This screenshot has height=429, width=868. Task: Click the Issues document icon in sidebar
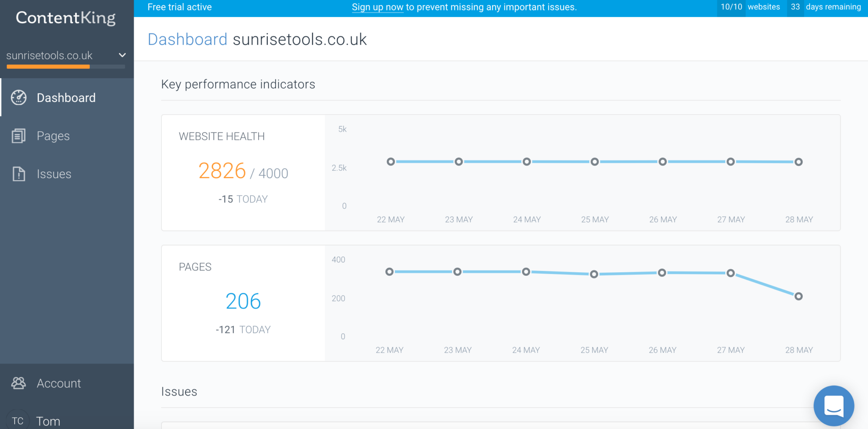pyautogui.click(x=18, y=174)
